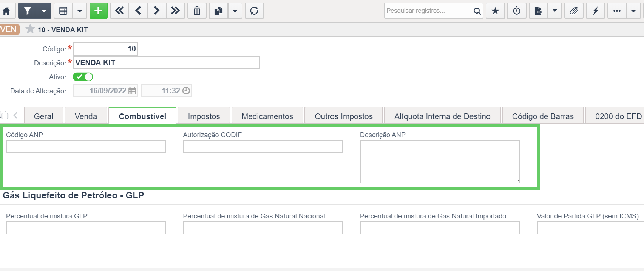644x271 pixels.
Task: Open the tab list copy icon
Action: tap(4, 115)
